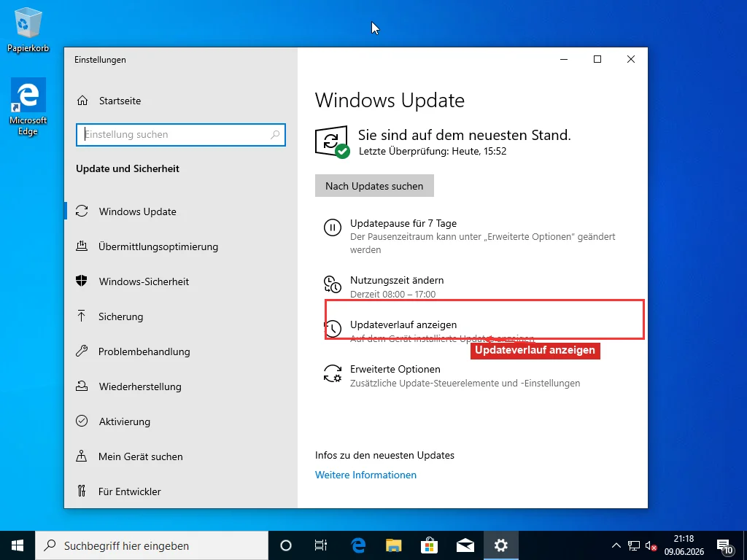Open the notification center icon
Viewport: 747px width, 560px height.
(724, 546)
